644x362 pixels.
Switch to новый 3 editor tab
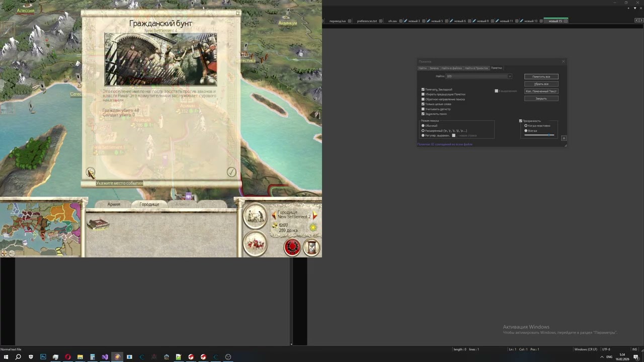point(414,21)
